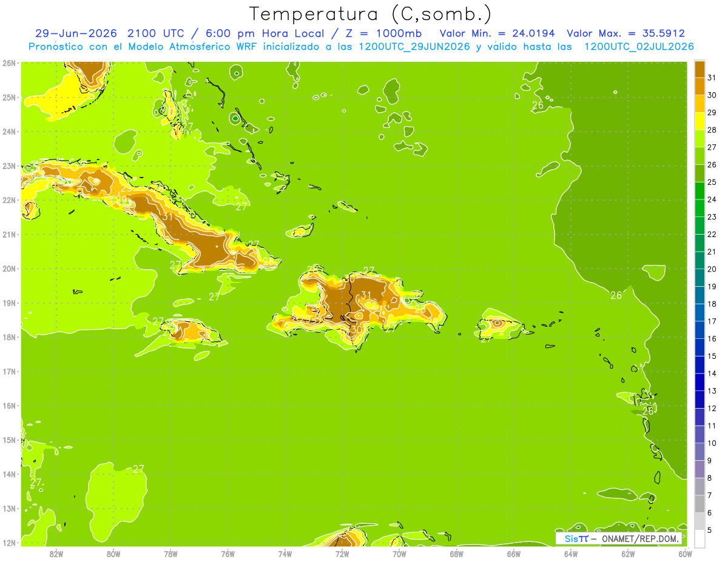The image size is (728, 562).
Task: Click the '26' contour label near 19N 62W
Action: tap(616, 295)
